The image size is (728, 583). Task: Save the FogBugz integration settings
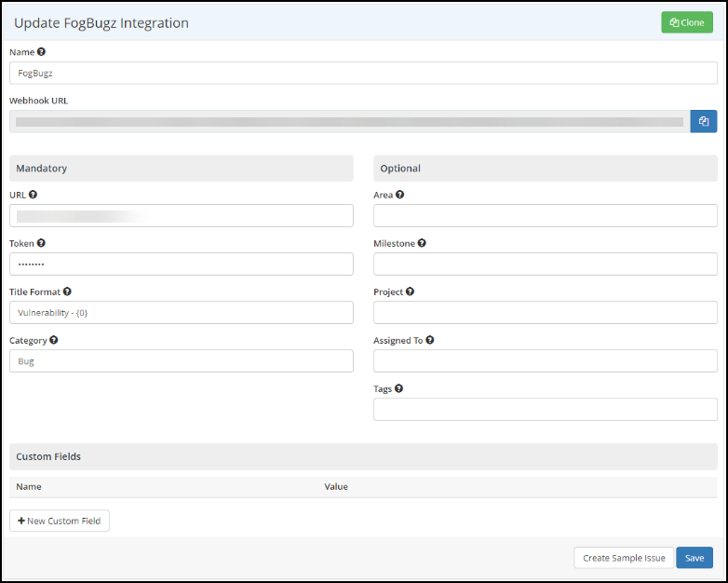tap(694, 558)
